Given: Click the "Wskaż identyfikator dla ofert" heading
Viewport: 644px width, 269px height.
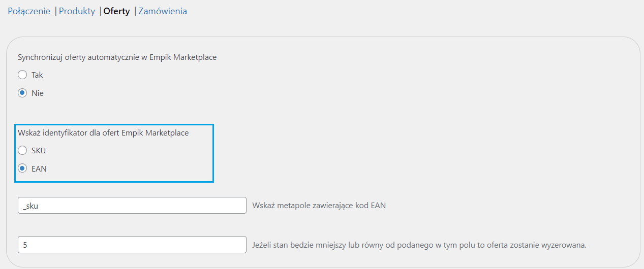Looking at the screenshot, I should (103, 133).
